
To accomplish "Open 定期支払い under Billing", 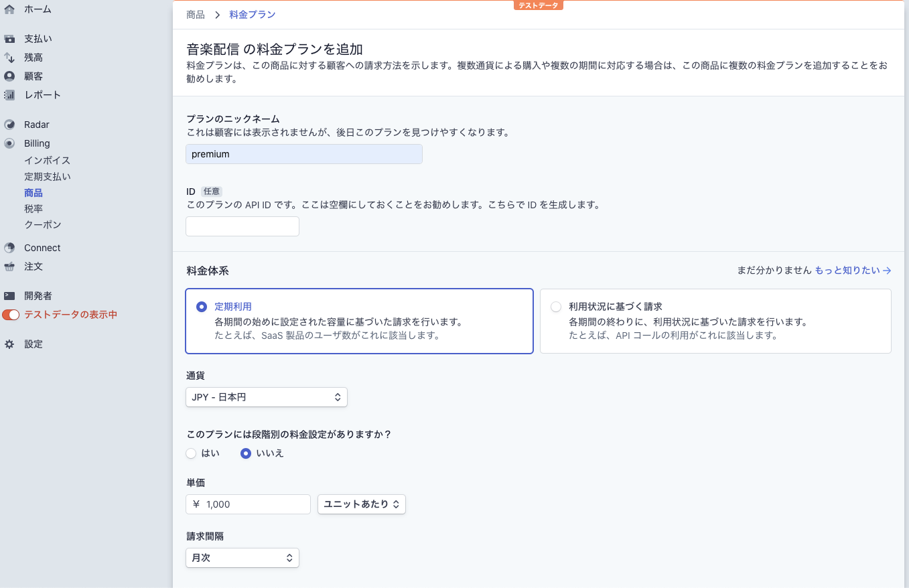I will pos(47,177).
